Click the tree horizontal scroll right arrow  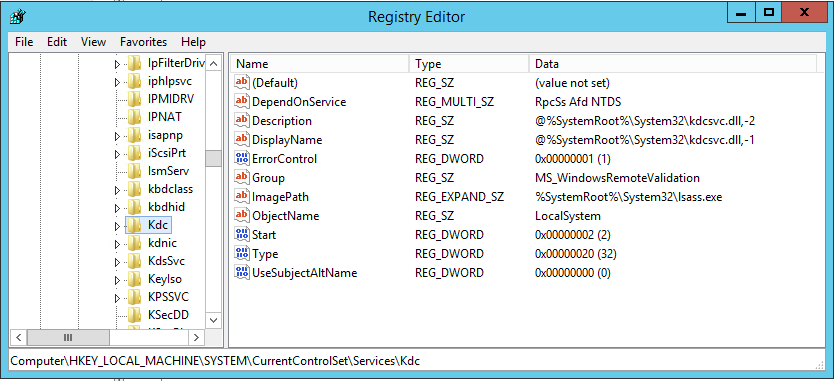pyautogui.click(x=197, y=337)
